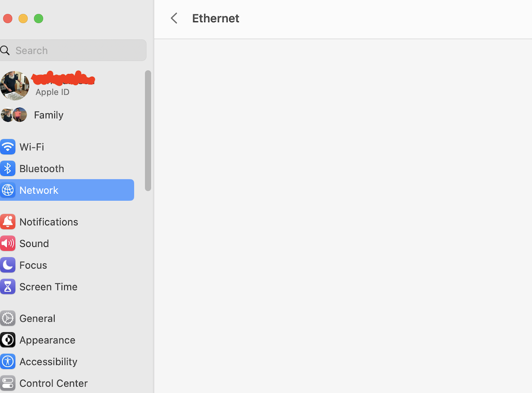Click the green zoom window button

[39, 19]
